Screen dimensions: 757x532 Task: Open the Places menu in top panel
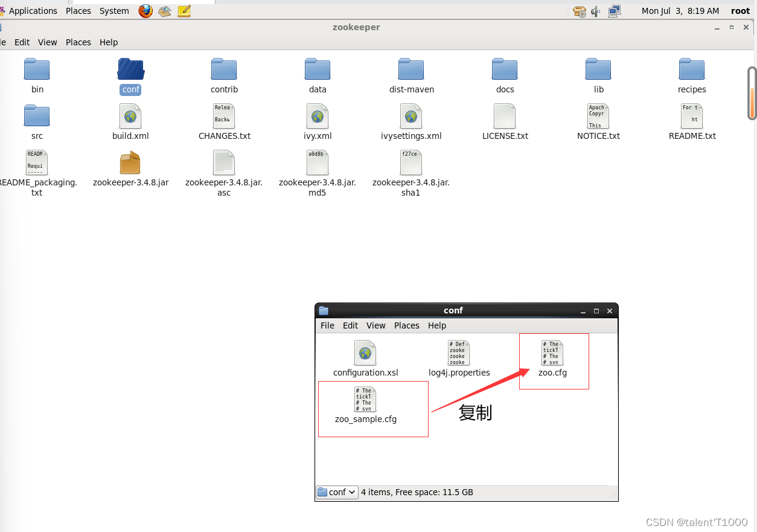coord(78,11)
